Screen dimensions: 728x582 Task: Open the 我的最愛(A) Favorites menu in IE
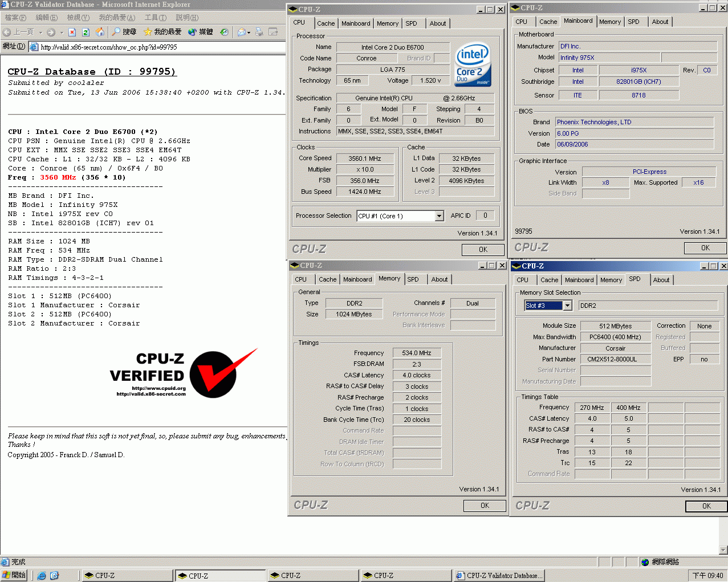click(117, 18)
